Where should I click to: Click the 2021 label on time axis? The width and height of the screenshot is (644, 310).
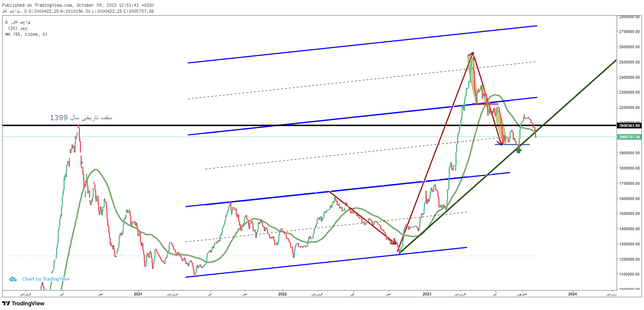click(x=138, y=294)
